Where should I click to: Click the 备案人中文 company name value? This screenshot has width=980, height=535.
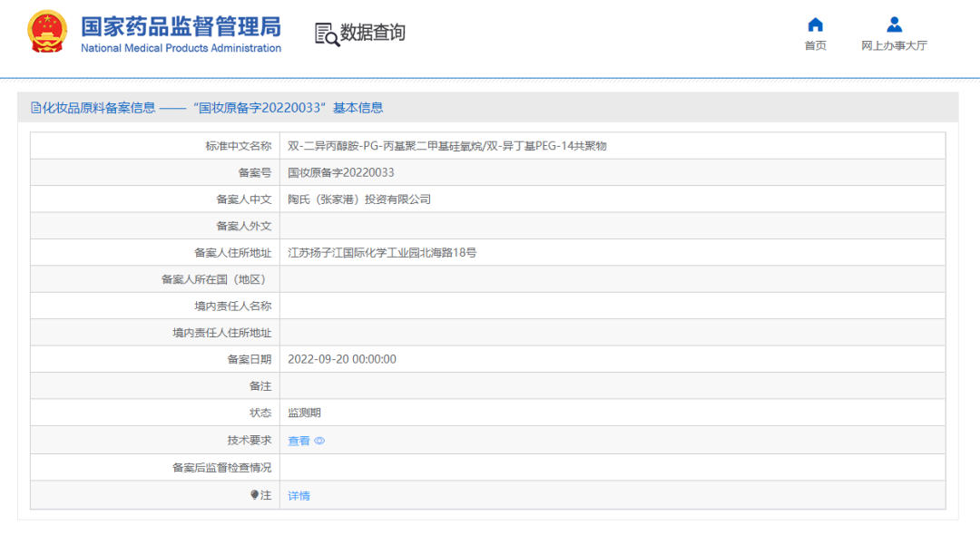click(x=358, y=199)
